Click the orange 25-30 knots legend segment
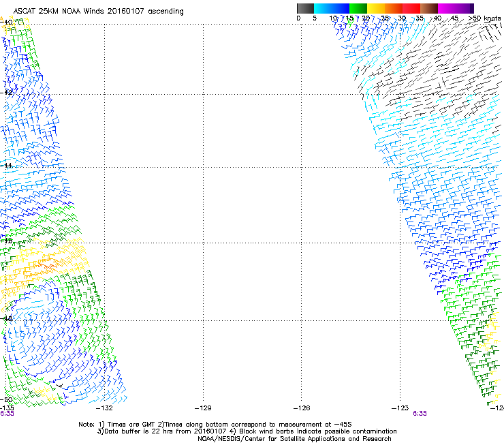Screen dimensions: 504x443 (x=394, y=8)
